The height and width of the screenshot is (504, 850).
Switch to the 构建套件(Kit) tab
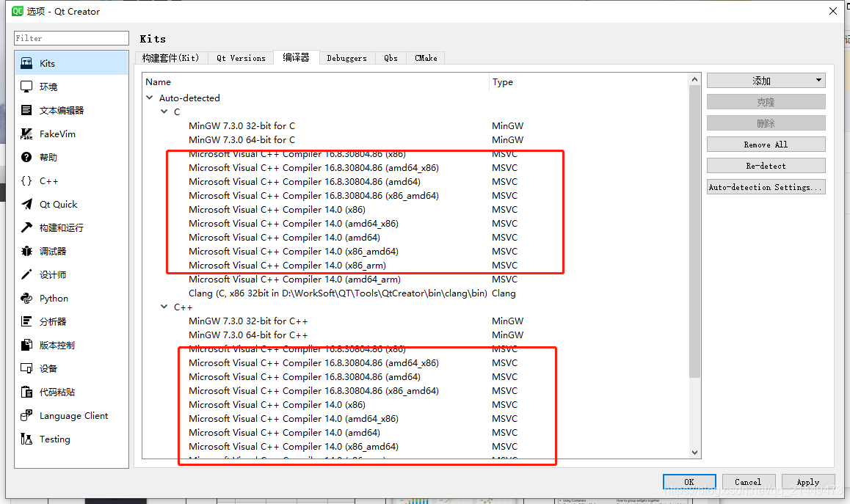click(171, 58)
